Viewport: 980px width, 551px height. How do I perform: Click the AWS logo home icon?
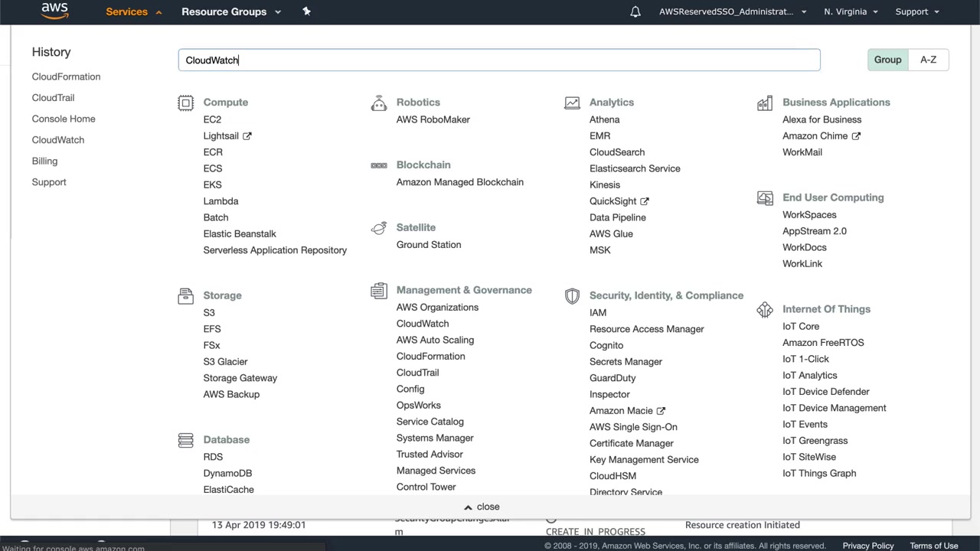point(55,11)
